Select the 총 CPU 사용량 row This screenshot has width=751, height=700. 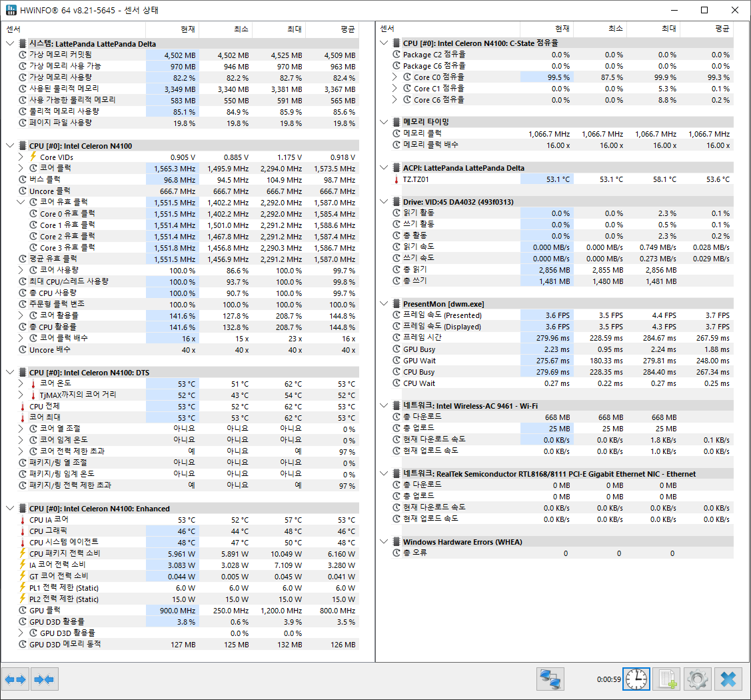(189, 293)
